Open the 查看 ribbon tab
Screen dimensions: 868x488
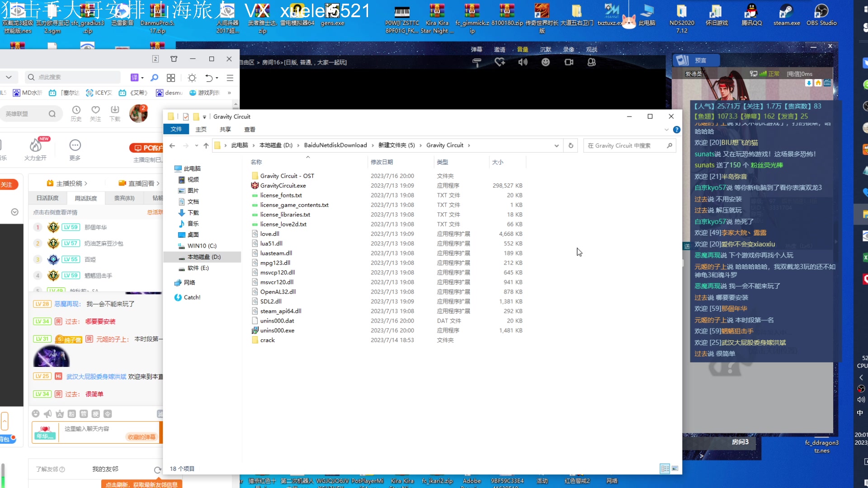point(250,130)
